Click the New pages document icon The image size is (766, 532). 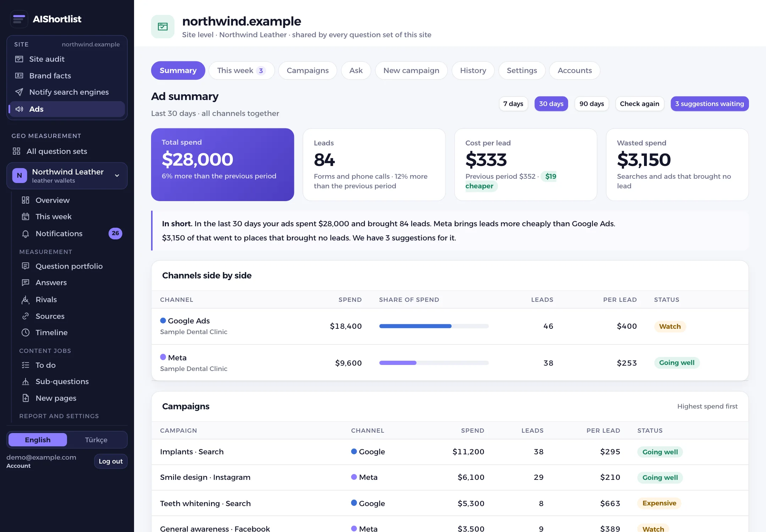pyautogui.click(x=26, y=398)
